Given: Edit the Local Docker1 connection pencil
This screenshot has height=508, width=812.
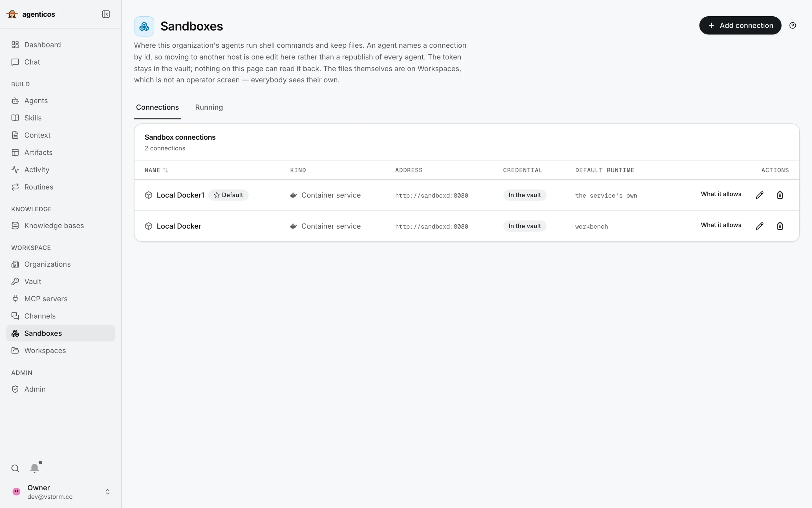Looking at the screenshot, I should coord(760,195).
